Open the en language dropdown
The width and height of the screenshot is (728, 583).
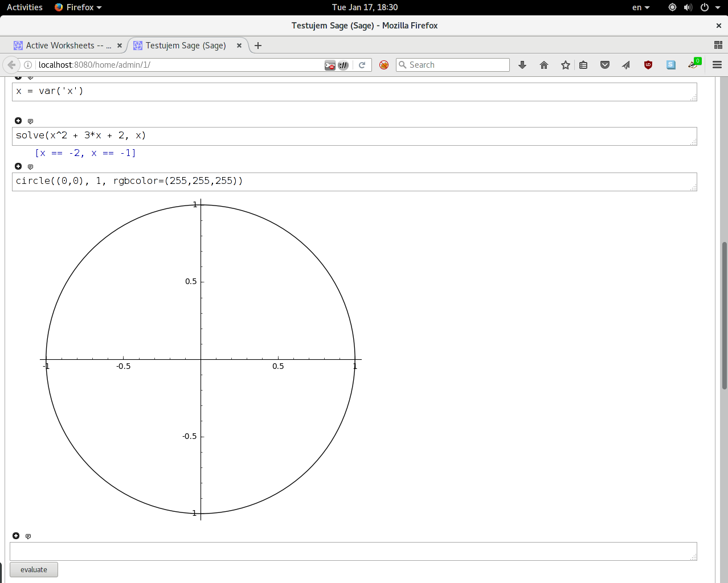pos(641,7)
